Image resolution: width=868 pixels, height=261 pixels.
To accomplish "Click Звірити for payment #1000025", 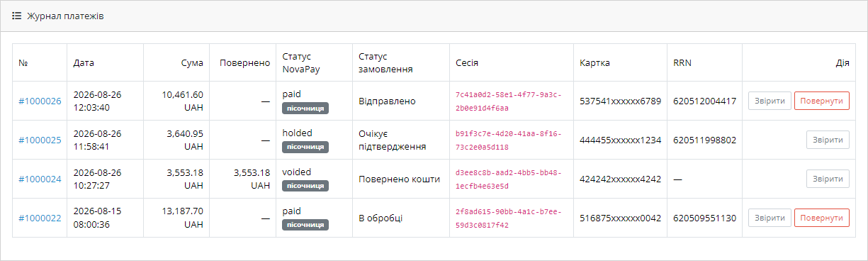I will [828, 140].
